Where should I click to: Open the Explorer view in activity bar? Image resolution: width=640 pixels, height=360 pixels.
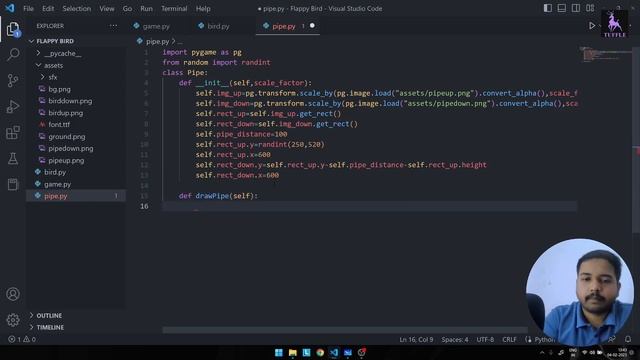tap(13, 29)
